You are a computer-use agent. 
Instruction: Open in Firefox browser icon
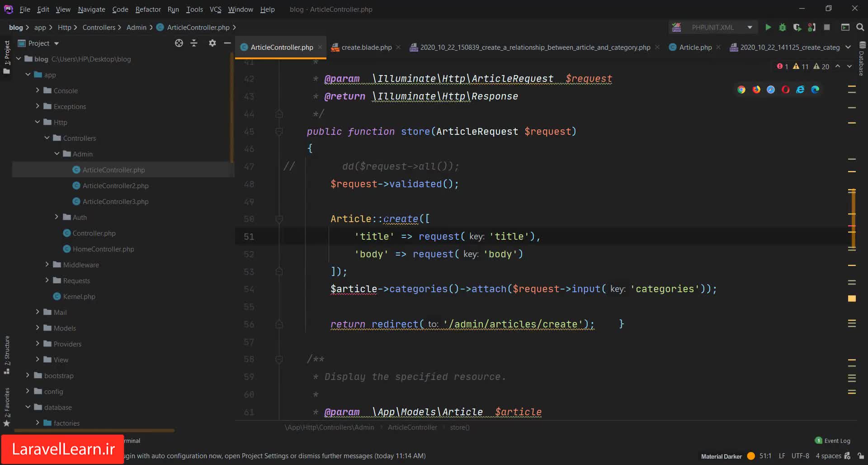pyautogui.click(x=756, y=90)
